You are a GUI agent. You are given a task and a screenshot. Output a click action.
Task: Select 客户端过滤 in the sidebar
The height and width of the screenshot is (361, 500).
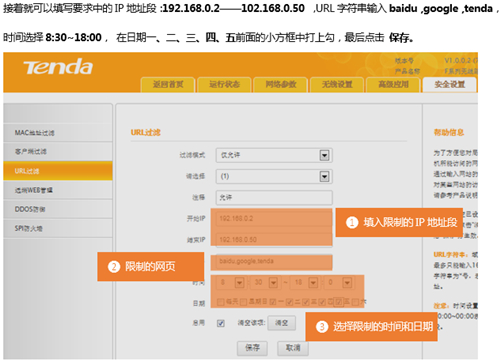point(58,152)
